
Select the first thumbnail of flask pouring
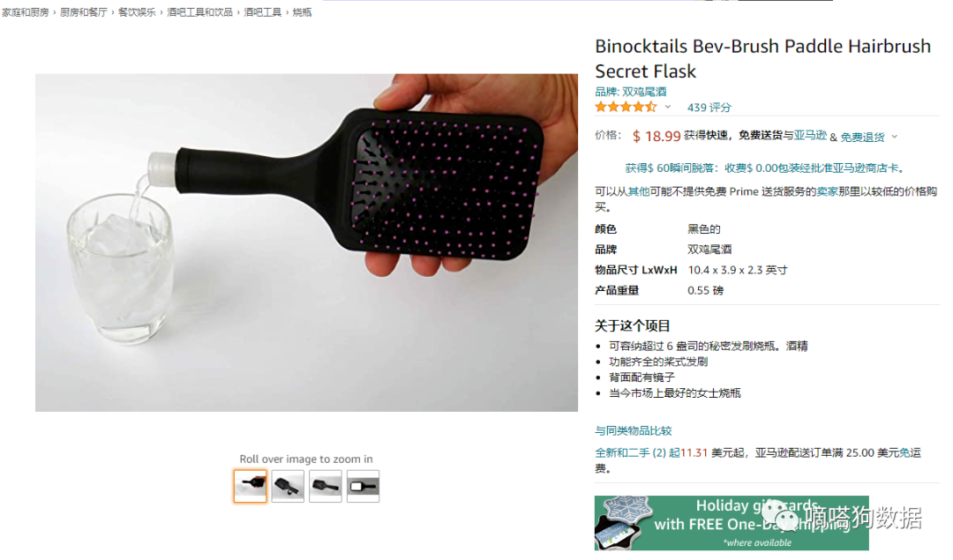click(251, 486)
